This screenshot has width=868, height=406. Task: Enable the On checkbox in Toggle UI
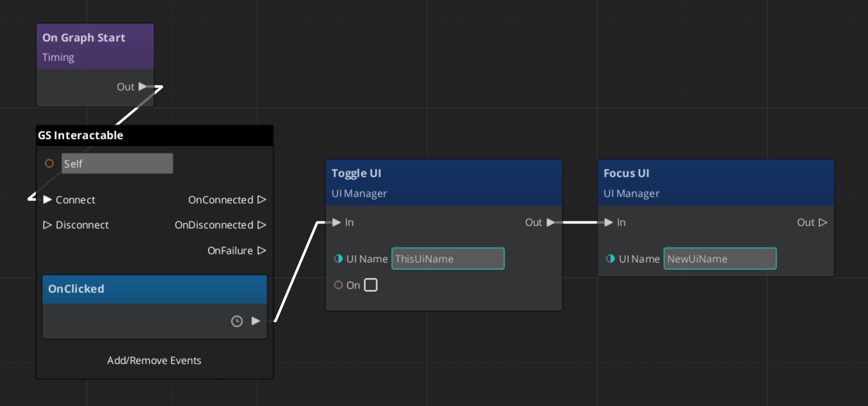pos(370,285)
